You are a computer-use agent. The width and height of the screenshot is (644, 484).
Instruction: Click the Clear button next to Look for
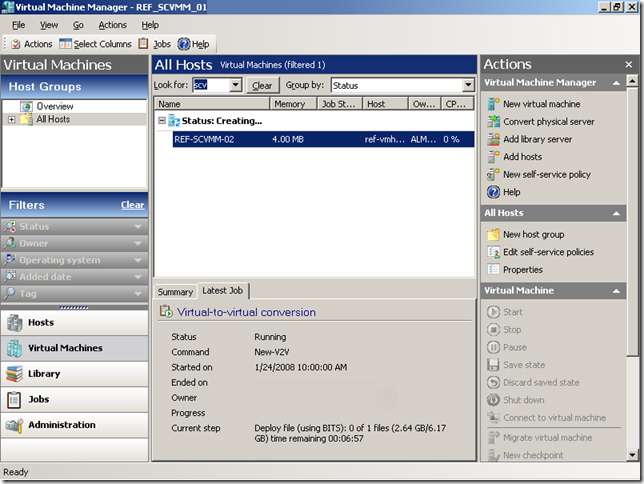click(x=262, y=85)
